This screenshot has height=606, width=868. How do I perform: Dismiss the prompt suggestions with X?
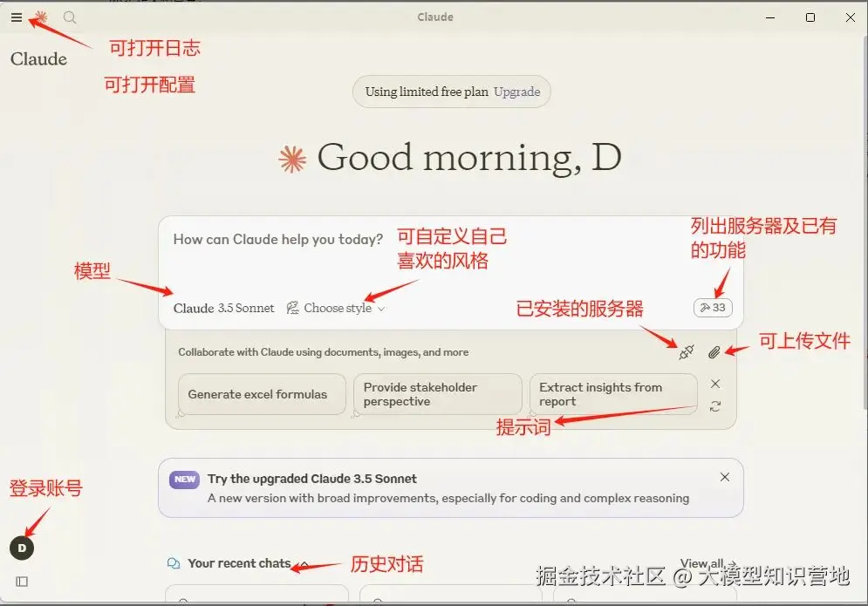(x=715, y=384)
